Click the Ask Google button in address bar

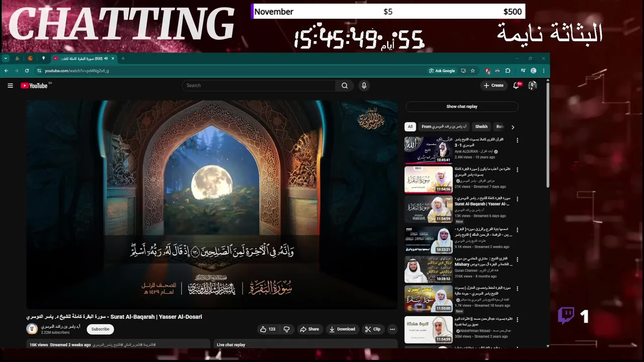(x=442, y=71)
